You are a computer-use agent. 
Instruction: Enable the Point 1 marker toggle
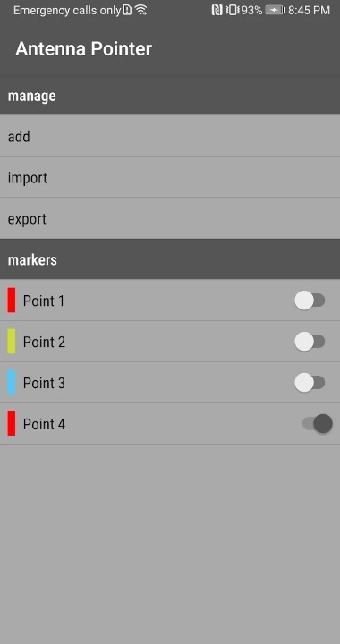(x=310, y=301)
